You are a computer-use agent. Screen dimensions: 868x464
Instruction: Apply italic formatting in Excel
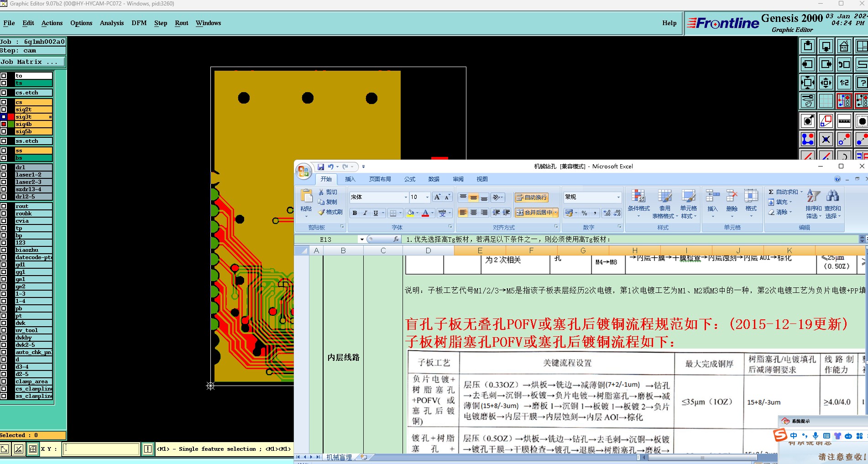pyautogui.click(x=365, y=213)
